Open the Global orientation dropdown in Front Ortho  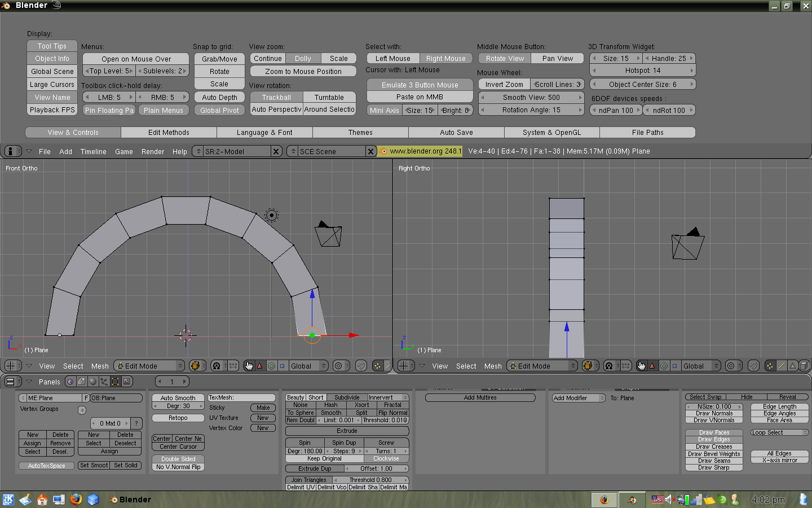(308, 366)
